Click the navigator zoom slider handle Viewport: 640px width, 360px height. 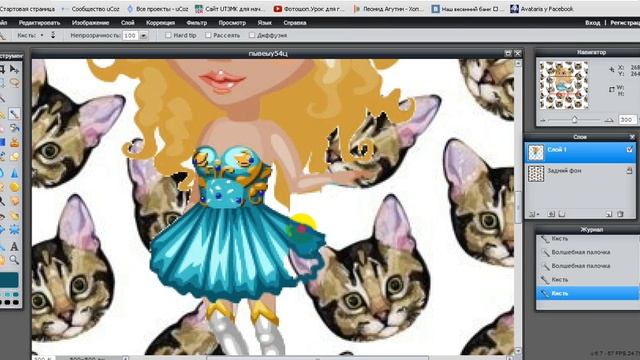[x=575, y=120]
